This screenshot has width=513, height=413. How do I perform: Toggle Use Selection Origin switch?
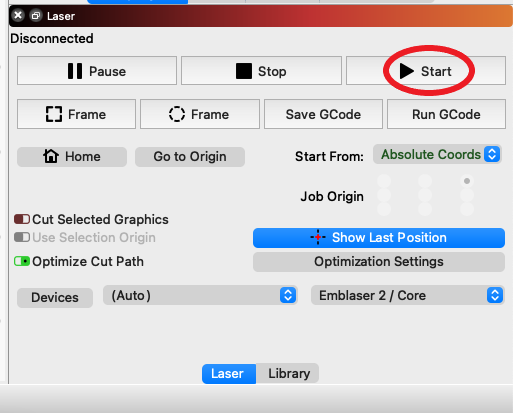[x=22, y=237]
